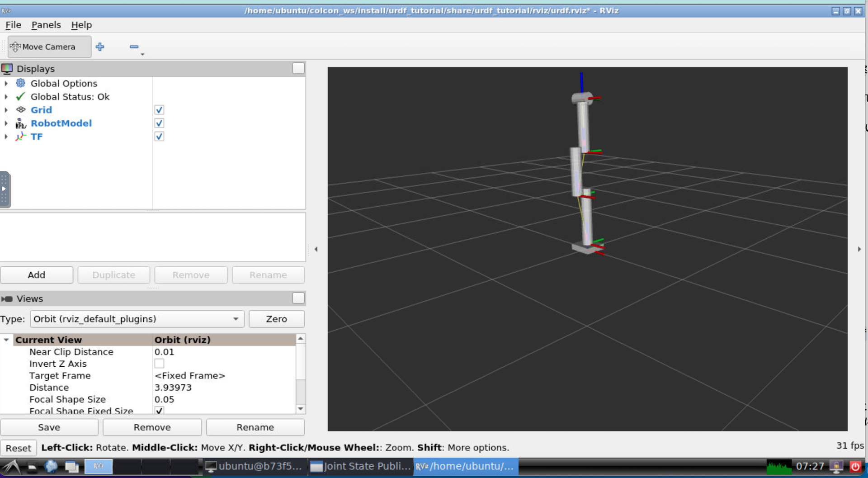Expand the Global Options row
The width and height of the screenshot is (868, 478).
(x=6, y=83)
